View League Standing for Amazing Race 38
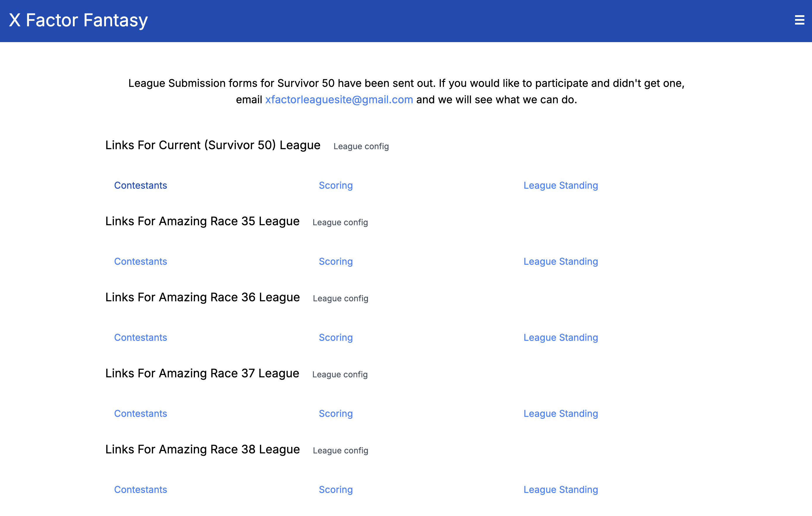The width and height of the screenshot is (812, 516). pos(561,489)
